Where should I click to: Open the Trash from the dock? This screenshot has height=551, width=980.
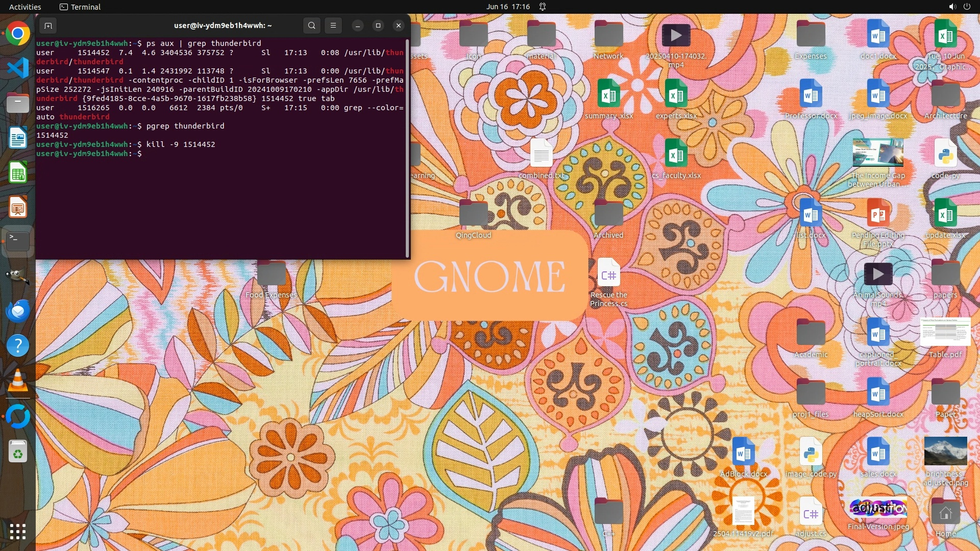[x=18, y=452]
